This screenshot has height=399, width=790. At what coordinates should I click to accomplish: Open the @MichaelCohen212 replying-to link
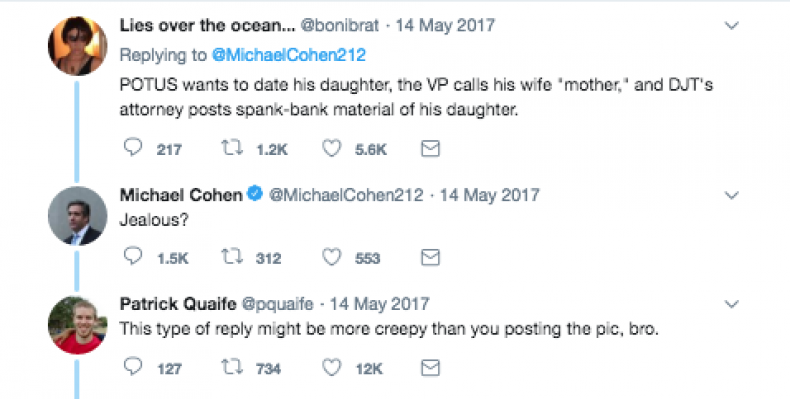pyautogui.click(x=289, y=55)
